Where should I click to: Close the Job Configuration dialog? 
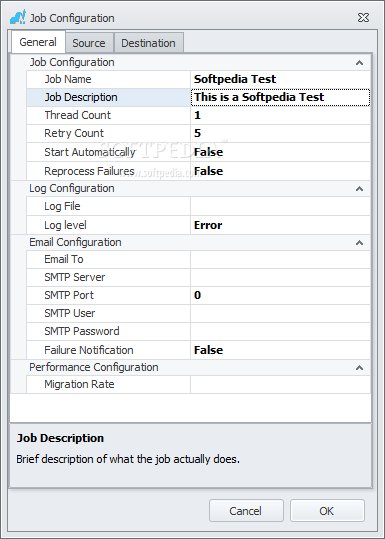(x=363, y=18)
